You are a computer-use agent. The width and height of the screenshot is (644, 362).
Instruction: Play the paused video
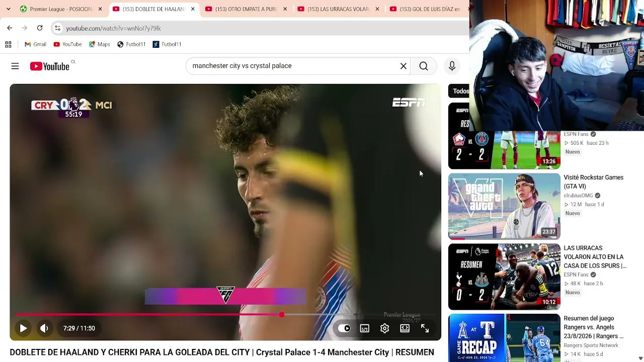pos(23,328)
